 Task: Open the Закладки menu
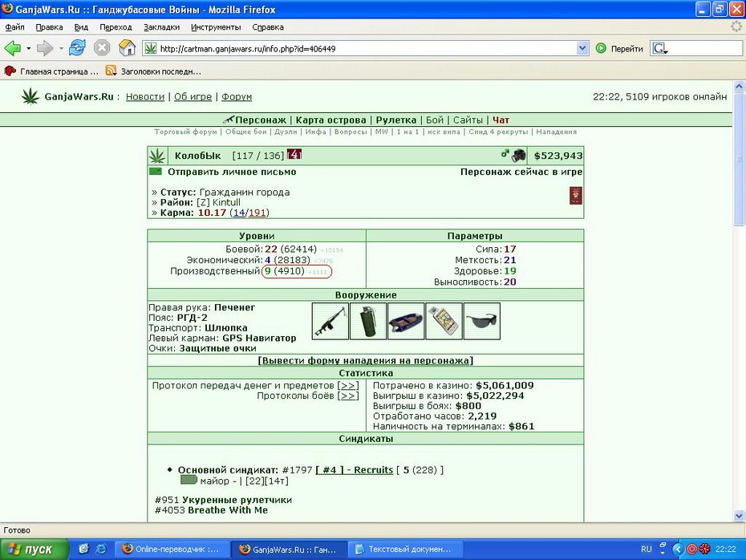[161, 27]
